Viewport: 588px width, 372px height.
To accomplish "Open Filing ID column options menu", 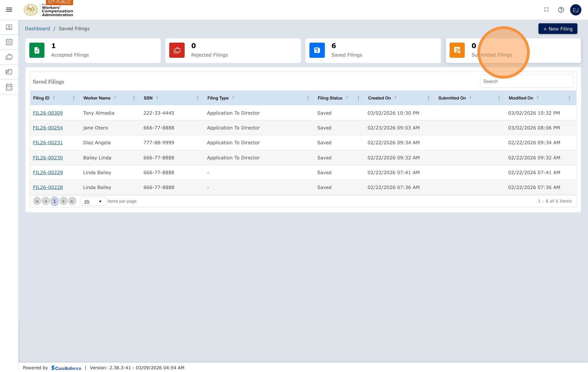I will [x=74, y=98].
